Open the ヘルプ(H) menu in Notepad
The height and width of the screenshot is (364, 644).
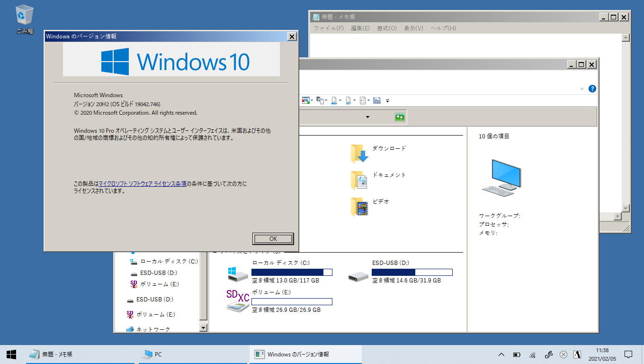pos(443,28)
